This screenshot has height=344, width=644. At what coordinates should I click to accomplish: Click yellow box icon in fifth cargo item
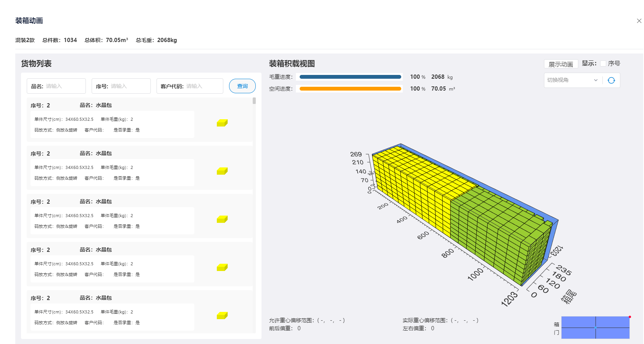click(x=222, y=316)
